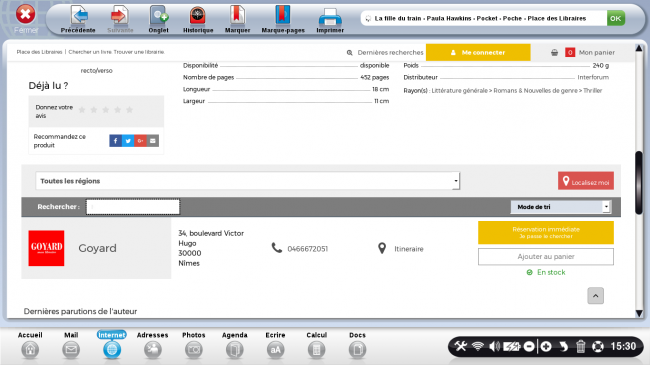Screen dimensions: 650x365
Task: Click the Localisez moi button
Action: point(586,181)
